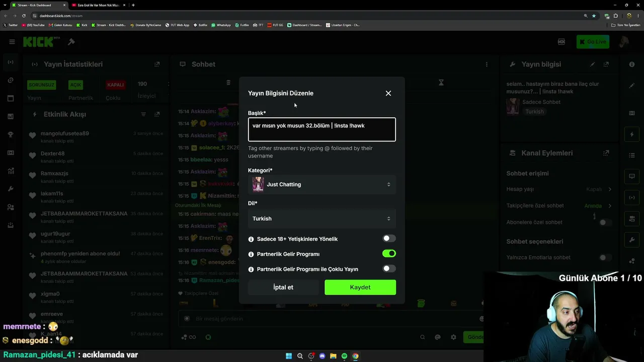
Task: Save changes with the Kaydet button
Action: [x=360, y=287]
